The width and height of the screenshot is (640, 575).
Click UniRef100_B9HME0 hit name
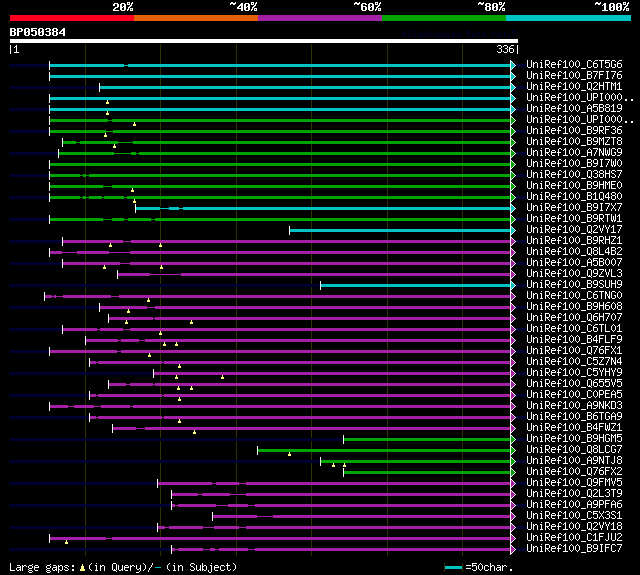574,186
